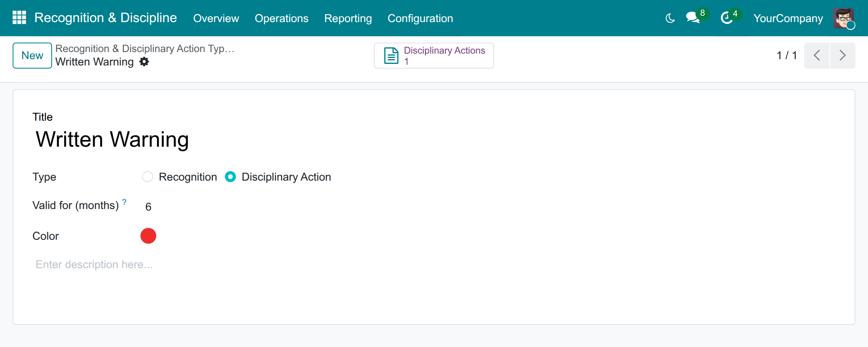Open user avatar menu
Screen dimensions: 868x347
pyautogui.click(x=844, y=18)
